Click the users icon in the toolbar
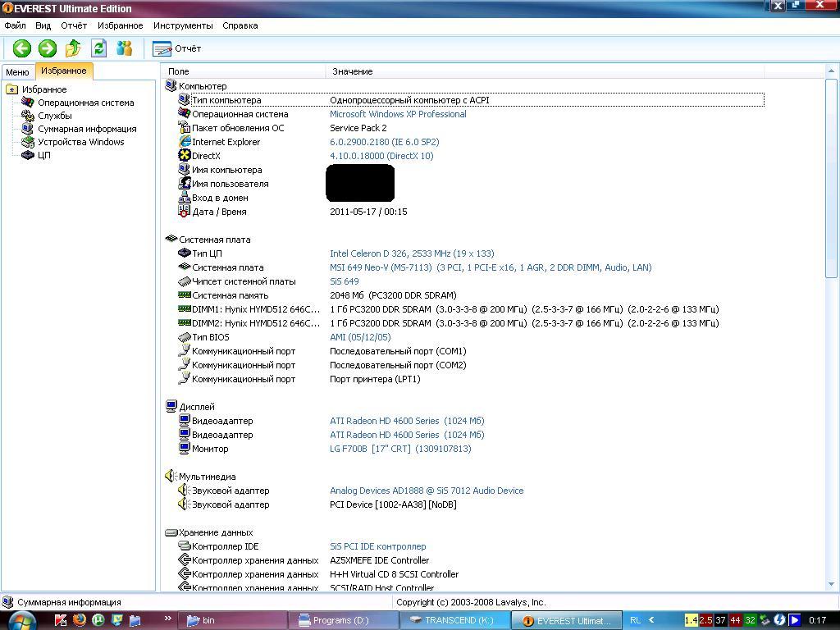Screen dimensions: 840x630 click(125, 48)
